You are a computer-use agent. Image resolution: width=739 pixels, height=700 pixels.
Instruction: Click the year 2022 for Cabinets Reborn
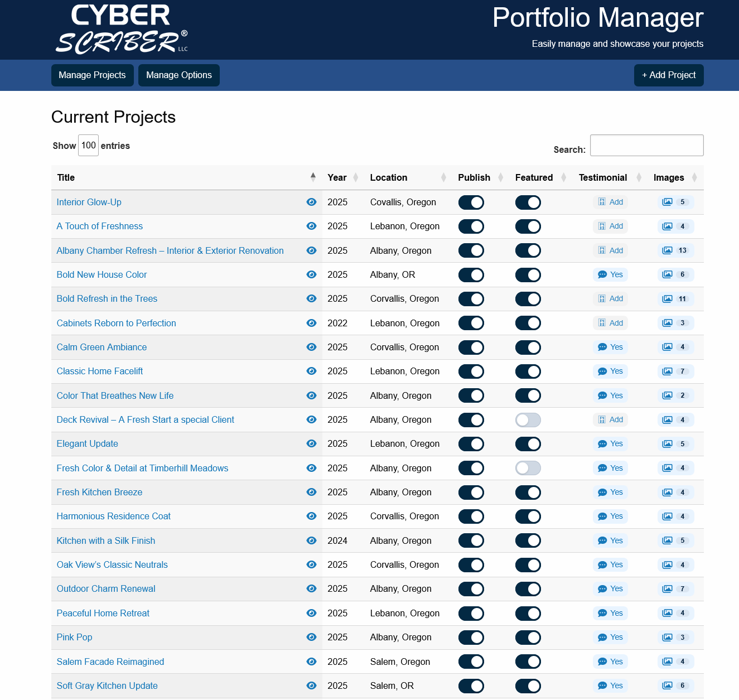tap(337, 323)
